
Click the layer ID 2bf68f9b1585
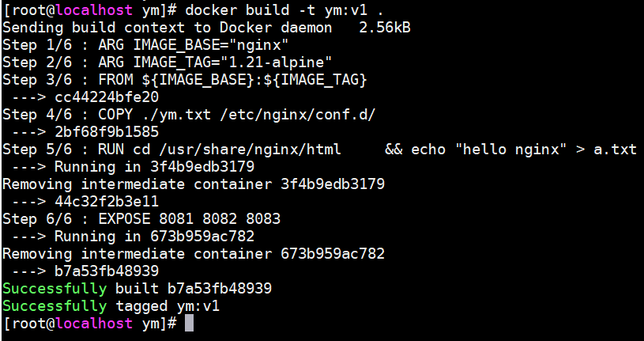[x=107, y=131]
